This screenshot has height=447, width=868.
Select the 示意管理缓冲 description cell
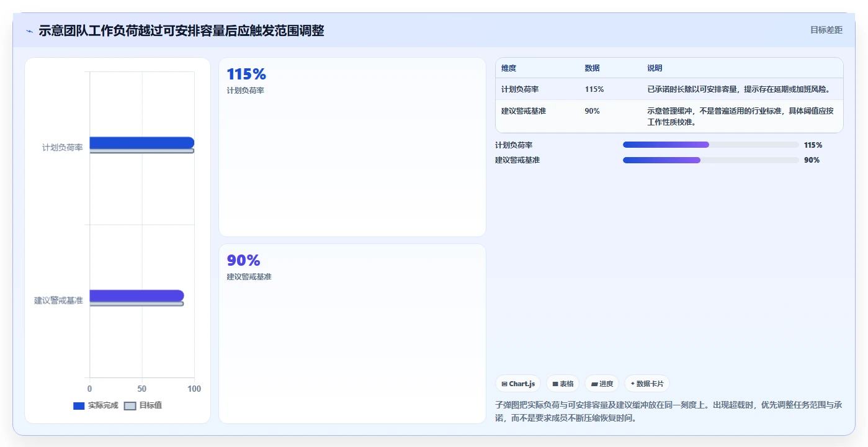[741, 117]
